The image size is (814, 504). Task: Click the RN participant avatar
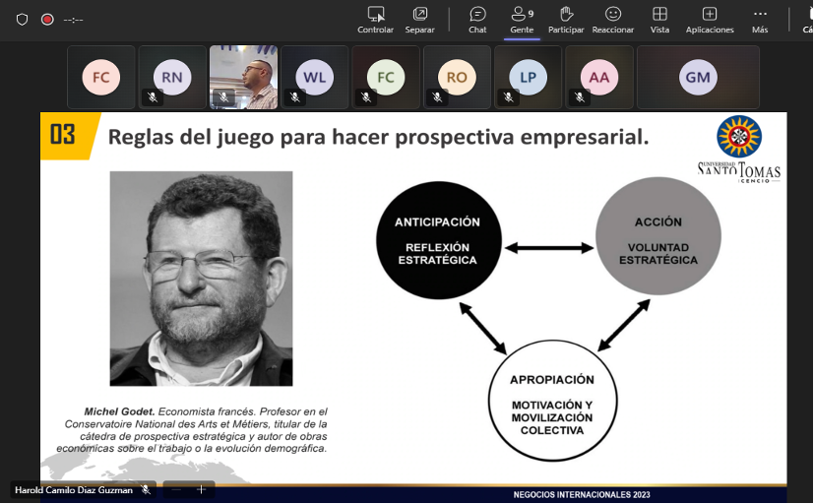tap(172, 77)
